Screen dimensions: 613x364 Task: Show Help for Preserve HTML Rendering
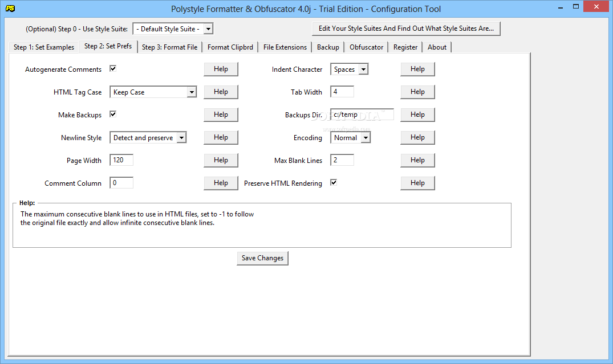point(417,183)
